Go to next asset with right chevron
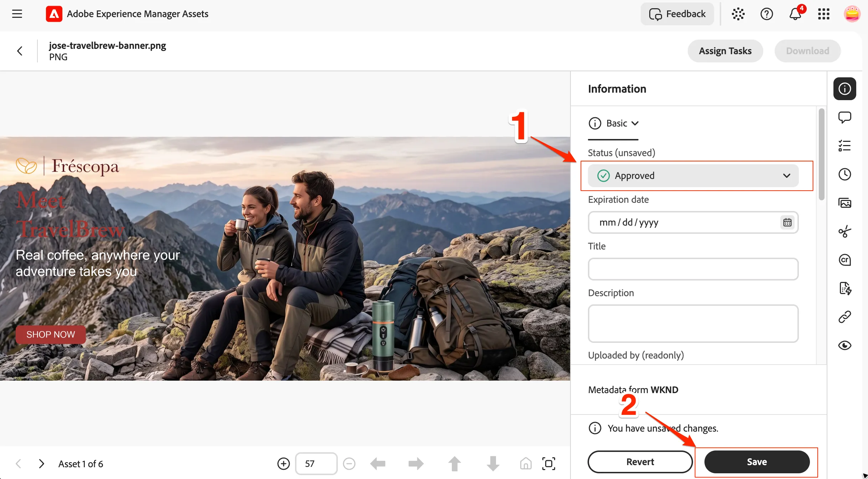This screenshot has height=479, width=868. click(x=42, y=464)
